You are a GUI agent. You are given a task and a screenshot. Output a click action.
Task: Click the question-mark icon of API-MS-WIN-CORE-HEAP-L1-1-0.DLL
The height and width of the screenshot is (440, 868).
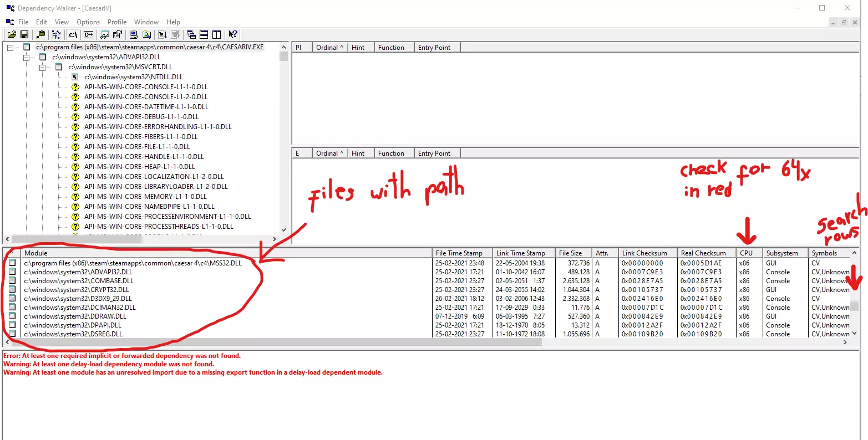point(75,167)
